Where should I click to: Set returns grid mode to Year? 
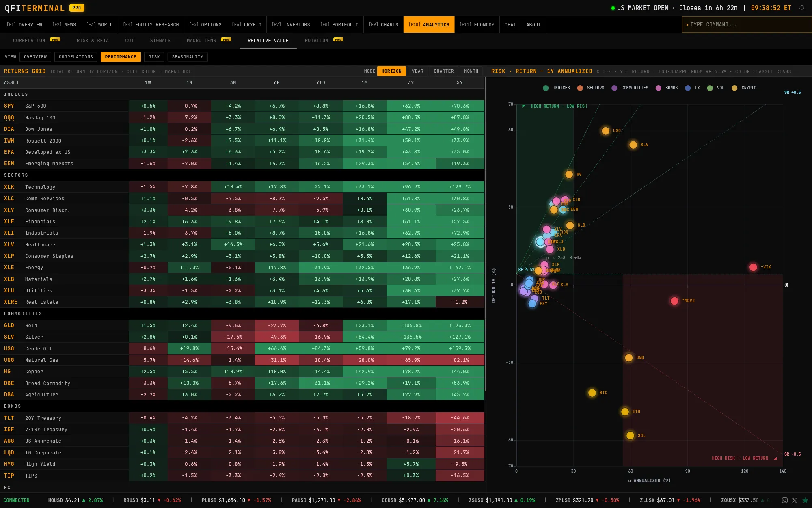[x=417, y=71]
